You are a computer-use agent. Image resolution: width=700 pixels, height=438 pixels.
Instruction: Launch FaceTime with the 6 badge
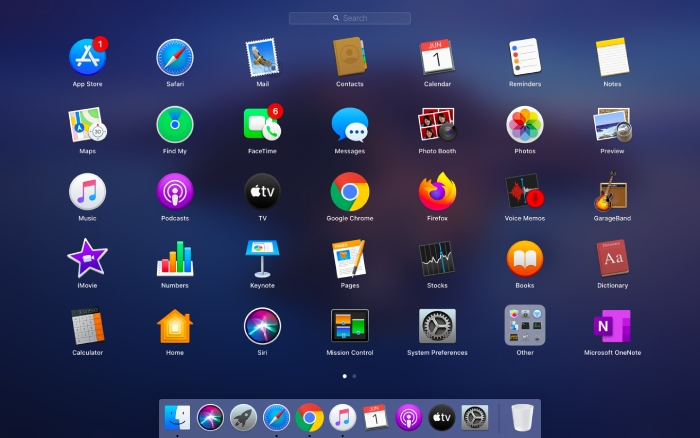262,125
